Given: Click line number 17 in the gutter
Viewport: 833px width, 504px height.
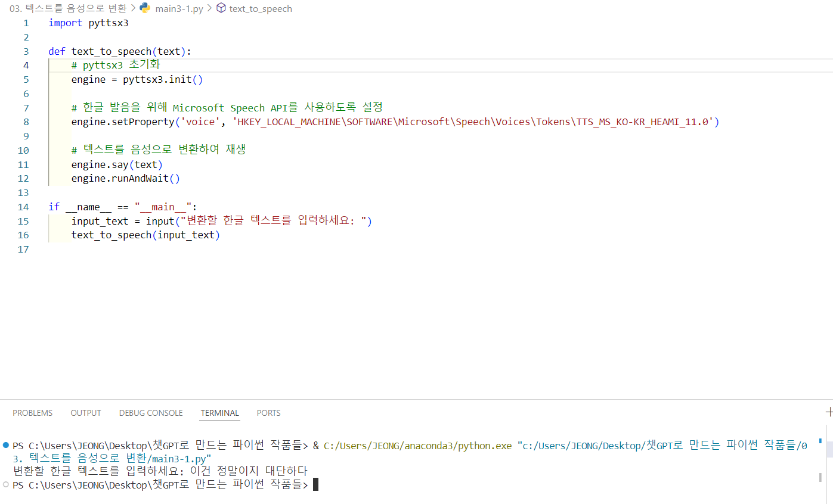Looking at the screenshot, I should point(23,249).
